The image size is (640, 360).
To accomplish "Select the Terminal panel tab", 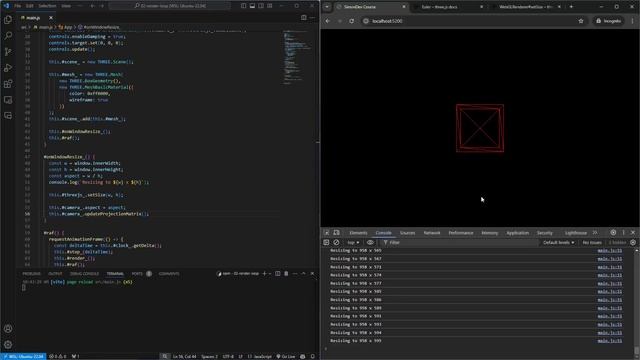I will click(x=115, y=273).
